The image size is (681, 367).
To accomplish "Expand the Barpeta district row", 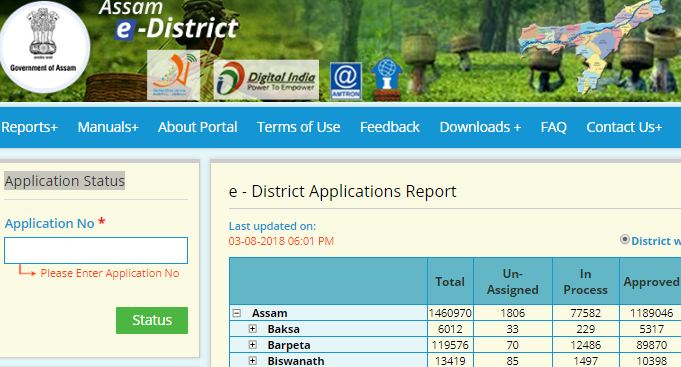I will 253,345.
